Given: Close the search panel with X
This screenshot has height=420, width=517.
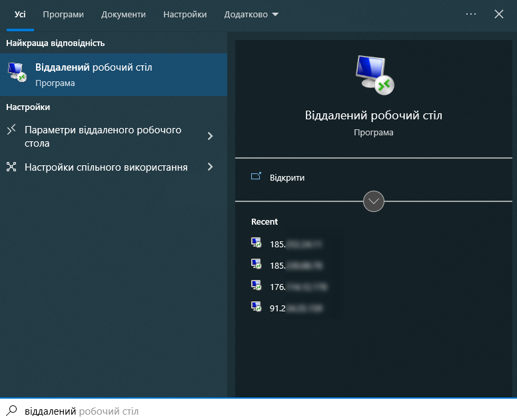Looking at the screenshot, I should (x=499, y=14).
